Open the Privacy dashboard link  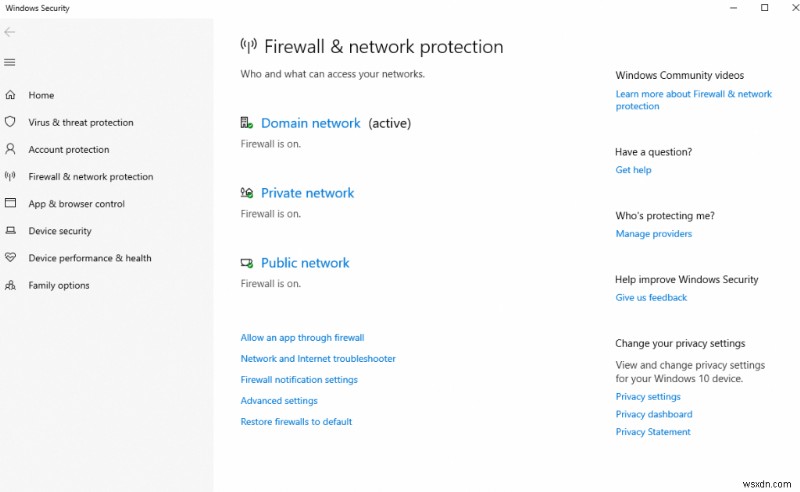(x=653, y=414)
